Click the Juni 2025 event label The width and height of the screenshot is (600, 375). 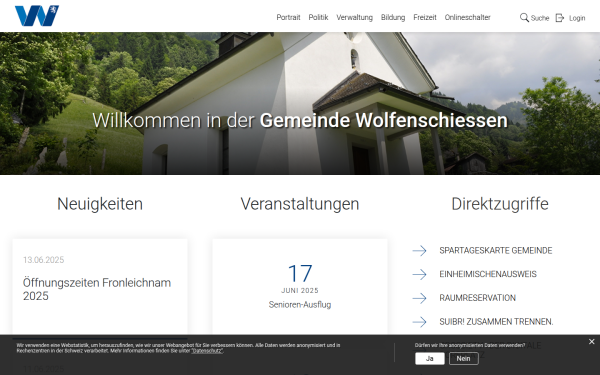tap(300, 291)
